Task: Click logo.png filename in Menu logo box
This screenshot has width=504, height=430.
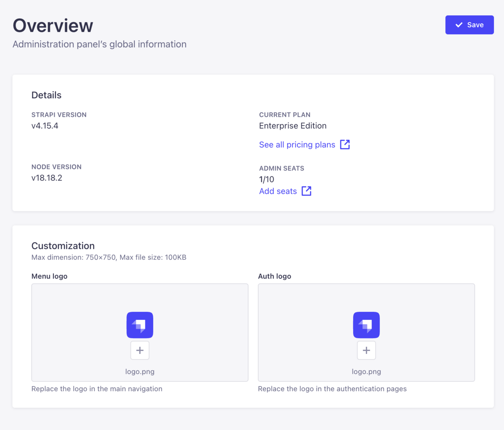Action: tap(140, 372)
